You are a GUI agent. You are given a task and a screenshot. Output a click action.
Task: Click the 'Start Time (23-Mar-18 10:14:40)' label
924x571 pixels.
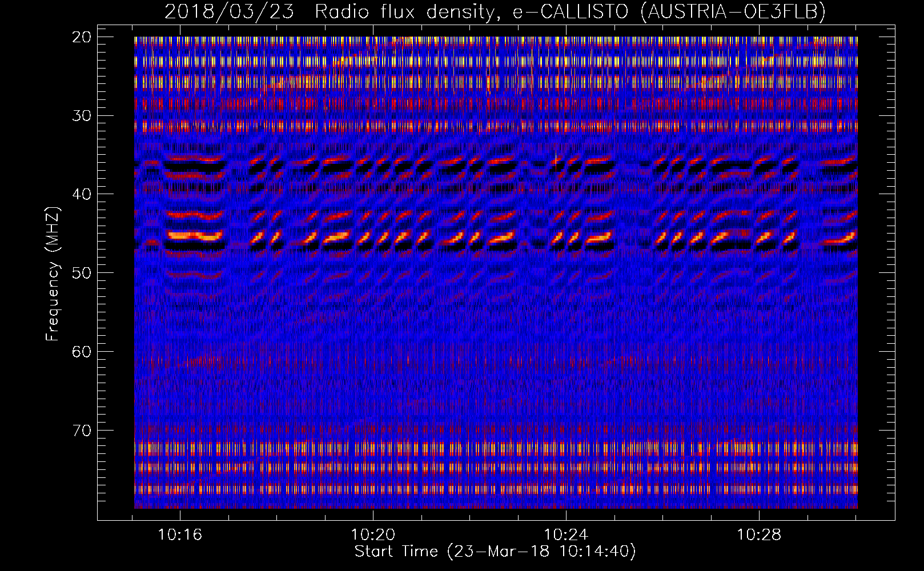tap(495, 552)
